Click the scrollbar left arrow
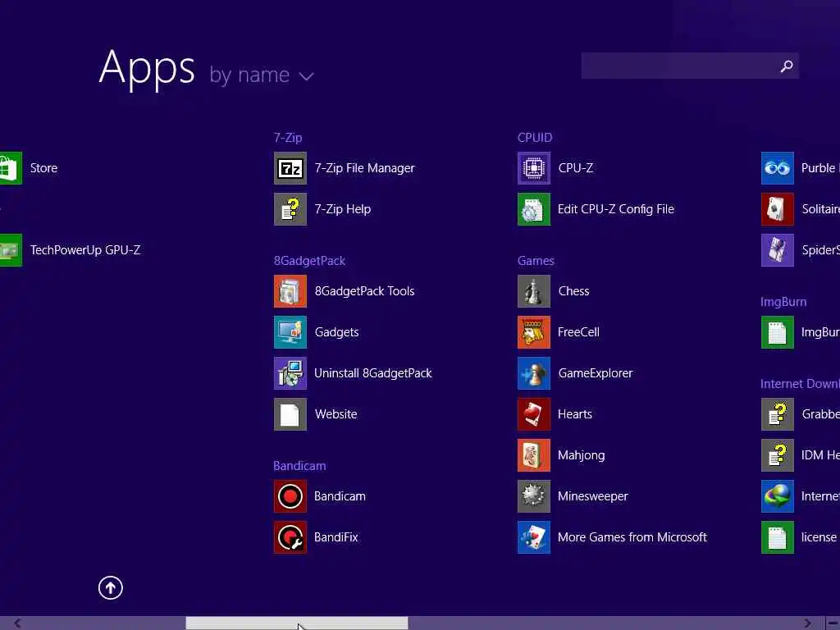The width and height of the screenshot is (840, 630). click(x=17, y=623)
